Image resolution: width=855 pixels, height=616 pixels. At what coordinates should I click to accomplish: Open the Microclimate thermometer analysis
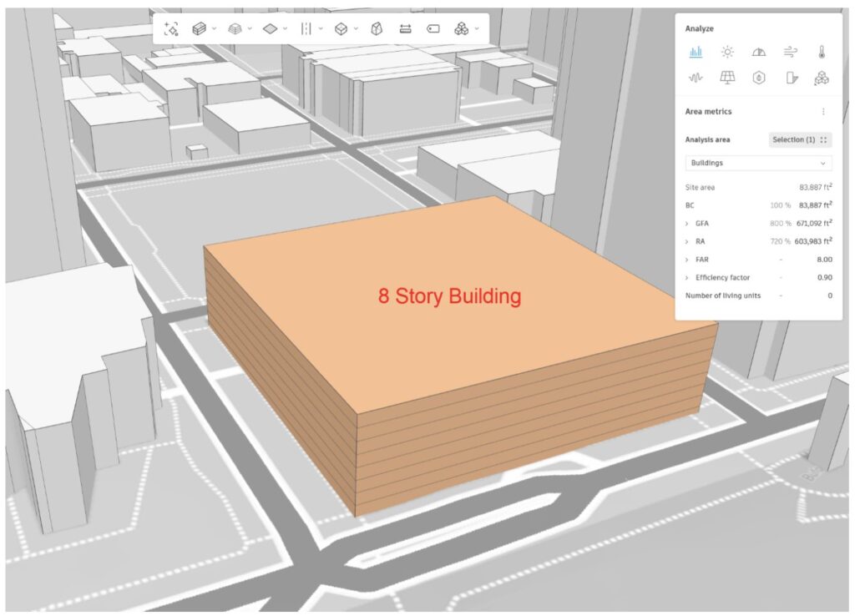(822, 52)
